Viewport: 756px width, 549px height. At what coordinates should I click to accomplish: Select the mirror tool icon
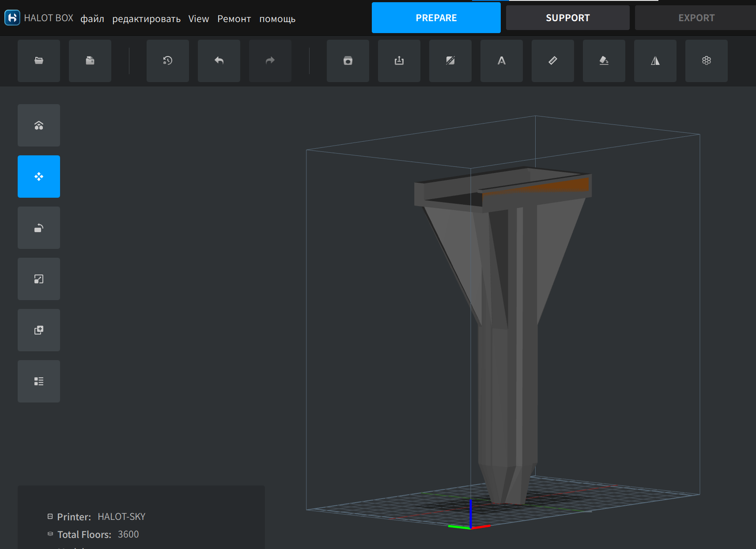655,61
